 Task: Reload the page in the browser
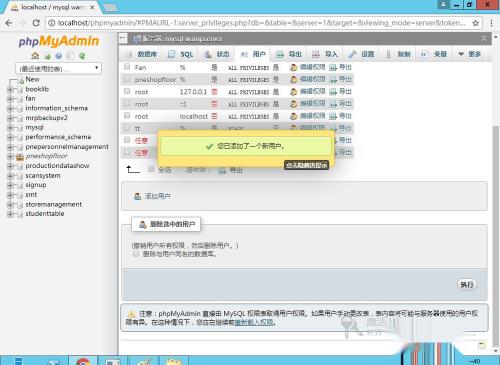(36, 23)
